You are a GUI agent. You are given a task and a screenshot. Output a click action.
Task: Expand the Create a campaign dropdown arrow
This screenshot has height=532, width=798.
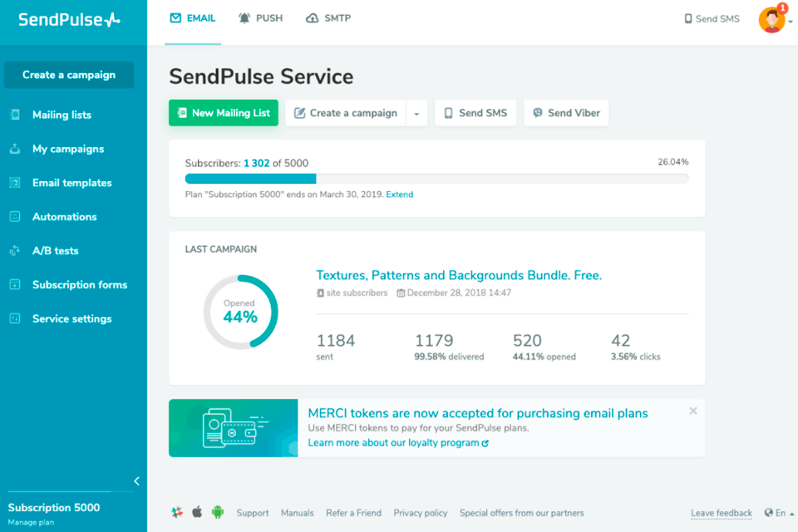click(x=416, y=113)
